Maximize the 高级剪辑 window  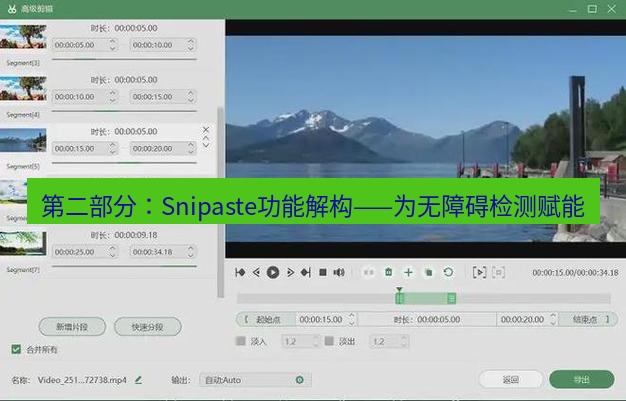(x=592, y=9)
